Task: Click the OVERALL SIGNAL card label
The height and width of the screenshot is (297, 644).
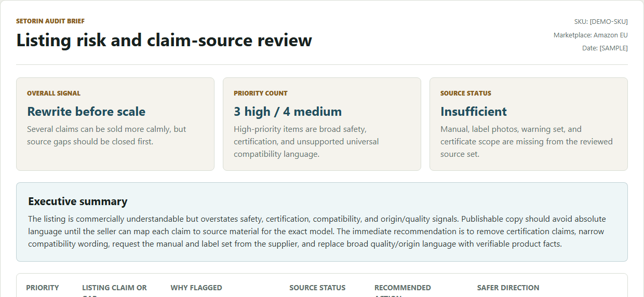Action: pos(53,93)
